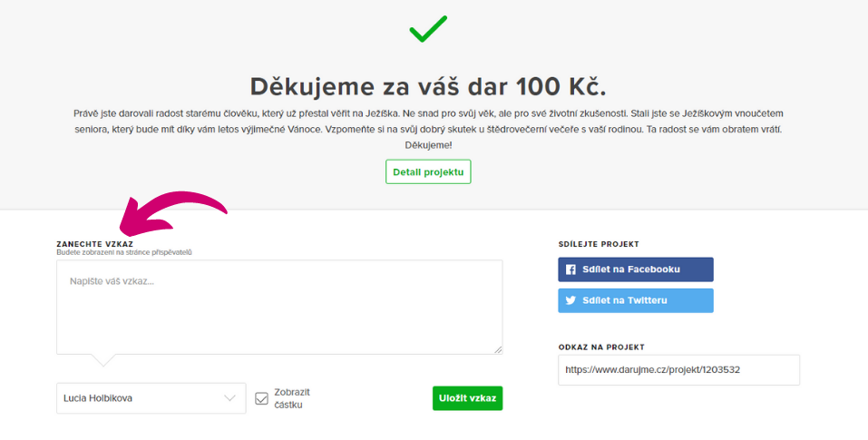Select the darujme.cz project link field
The image size is (868, 440).
click(678, 370)
